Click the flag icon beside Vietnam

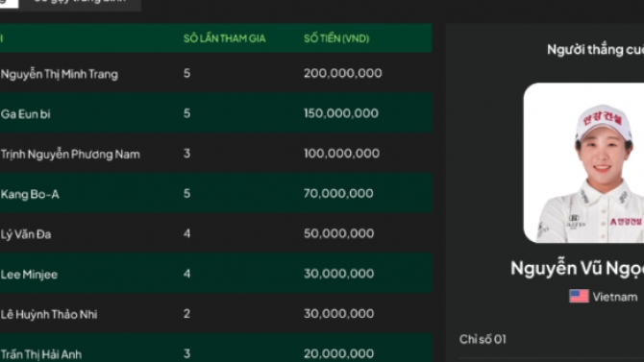(579, 296)
